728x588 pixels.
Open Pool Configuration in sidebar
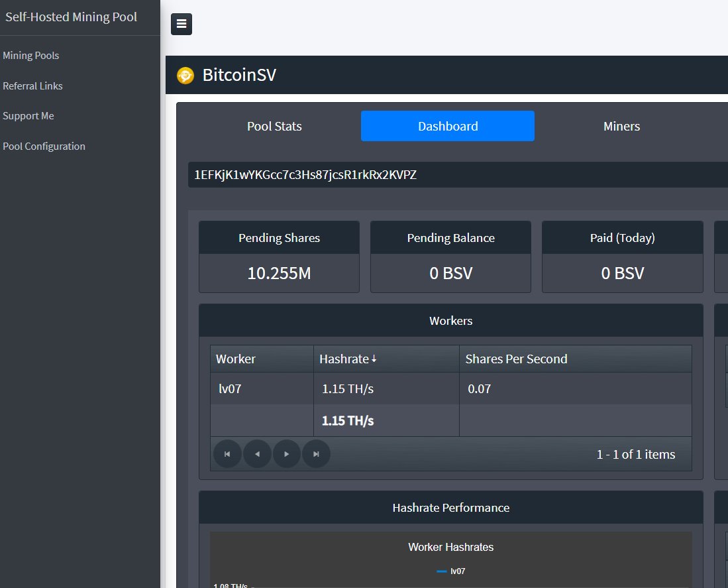44,147
